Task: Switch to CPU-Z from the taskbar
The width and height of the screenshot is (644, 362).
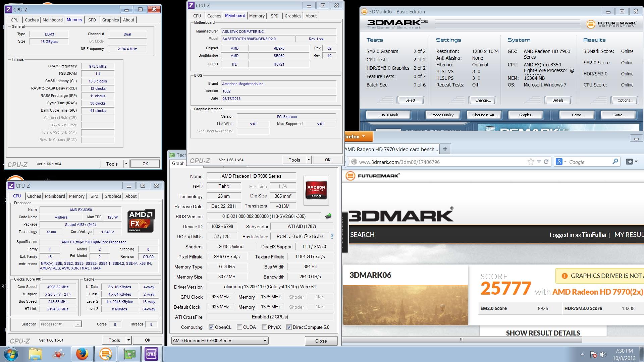Action: (x=151, y=354)
